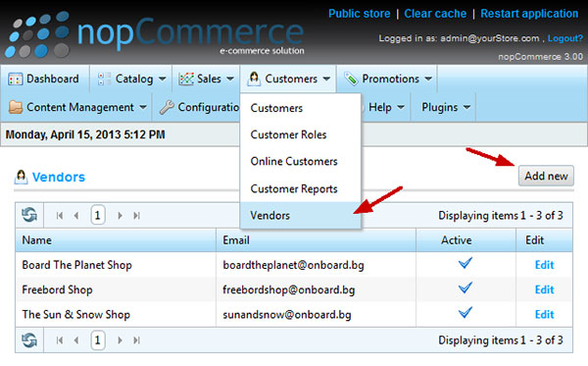Open the Dashboard menu item
Screen dimensions: 588x366
44,78
